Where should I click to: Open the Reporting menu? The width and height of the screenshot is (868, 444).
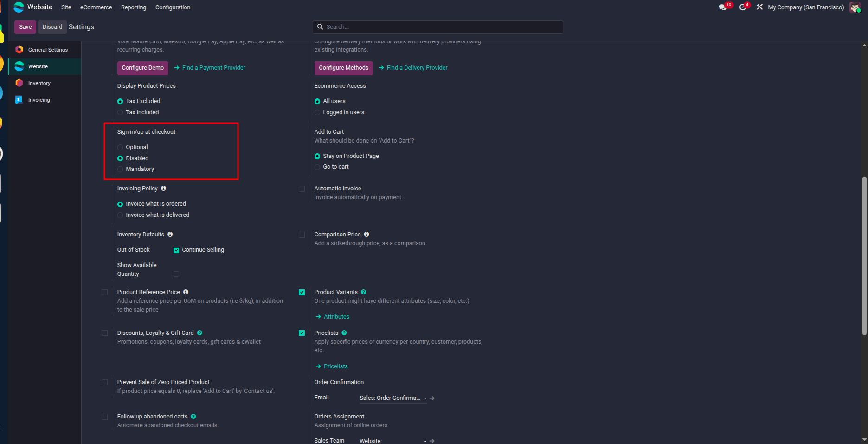134,7
